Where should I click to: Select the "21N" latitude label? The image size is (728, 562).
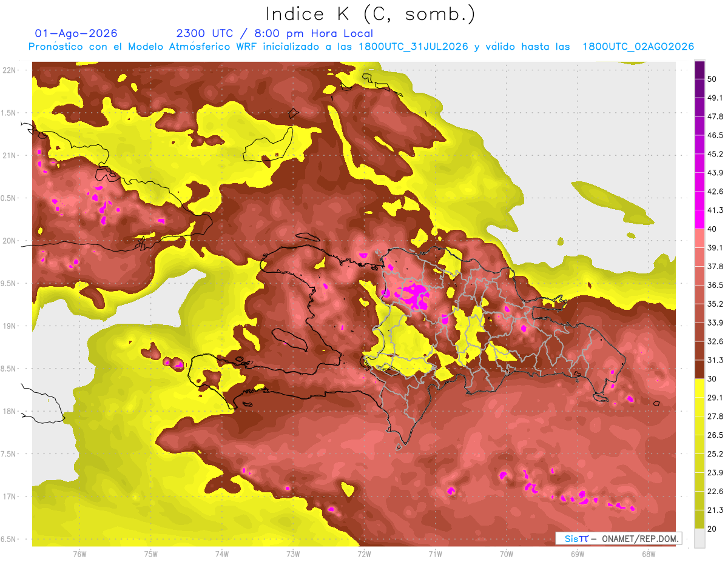[10, 155]
